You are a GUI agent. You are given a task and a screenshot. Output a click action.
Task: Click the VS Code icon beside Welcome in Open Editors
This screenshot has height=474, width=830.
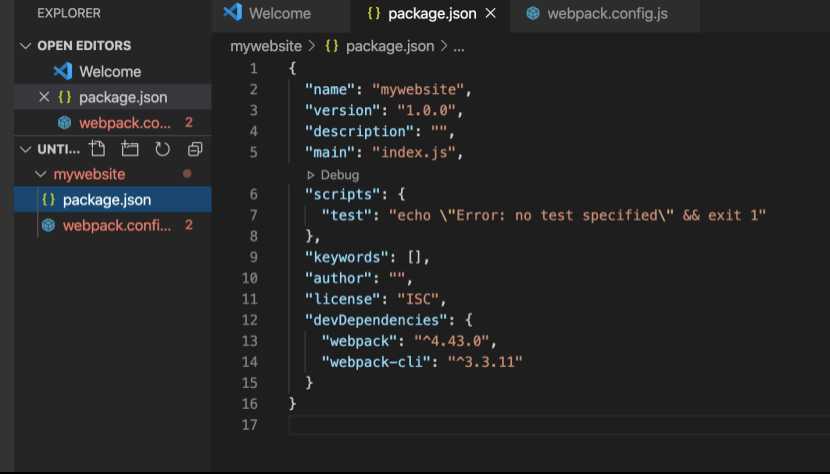pos(63,71)
